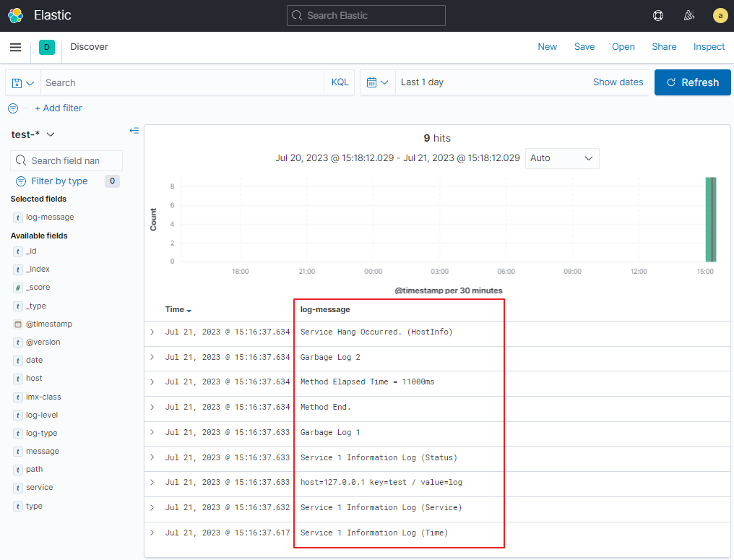Toggle the KQL query language switch
This screenshot has width=734, height=560.
(x=340, y=82)
